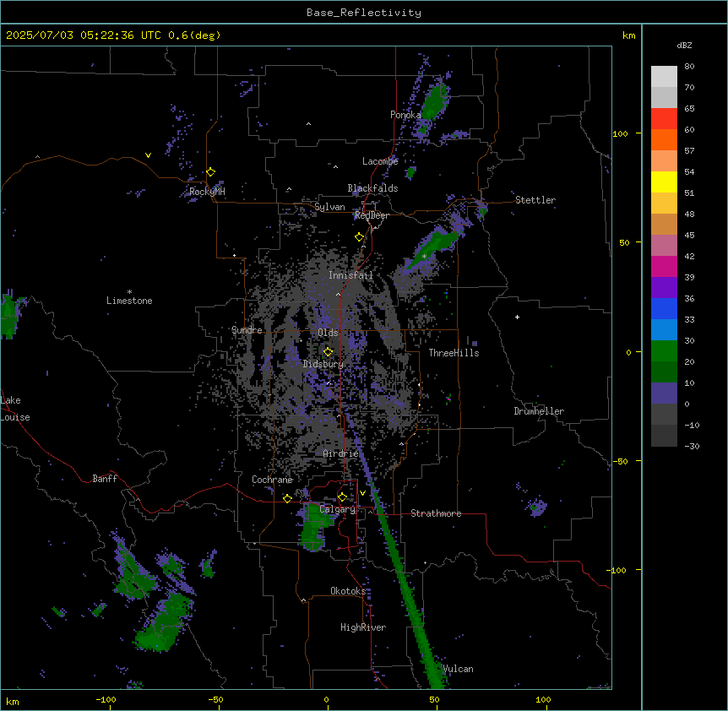Select the yellow 51-54 dBZ legend swatch
This screenshot has width=728, height=711.
(x=664, y=182)
